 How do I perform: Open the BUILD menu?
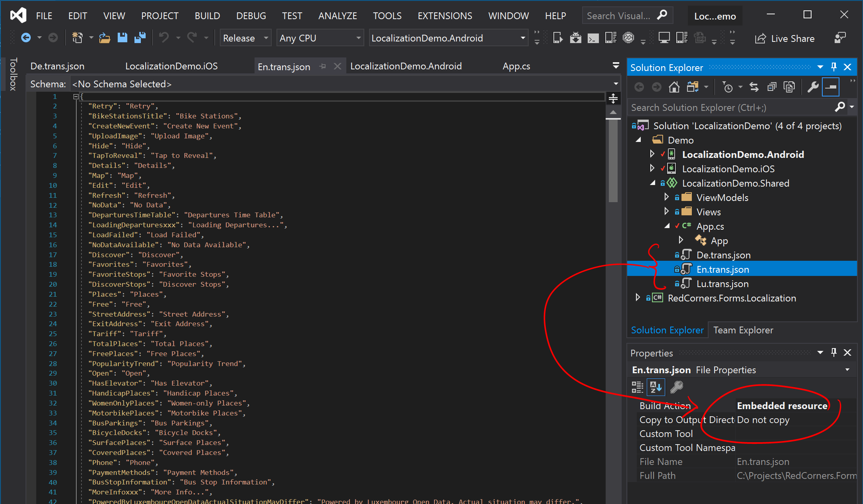point(207,16)
